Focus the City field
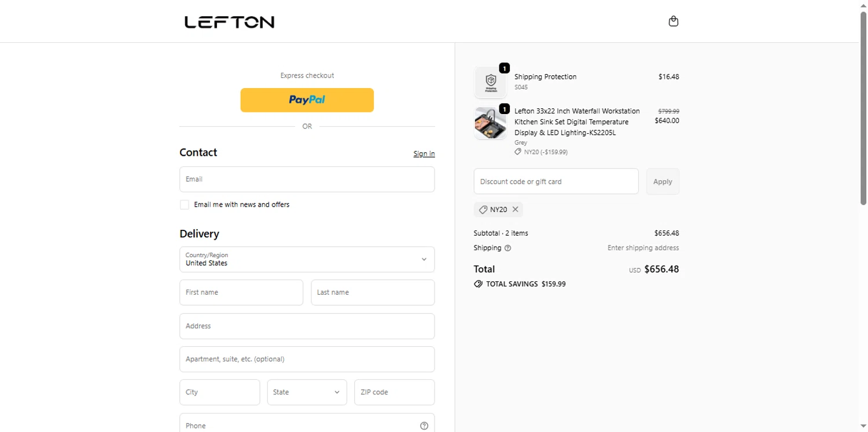Screen dimensions: 868x432 pyautogui.click(x=220, y=392)
